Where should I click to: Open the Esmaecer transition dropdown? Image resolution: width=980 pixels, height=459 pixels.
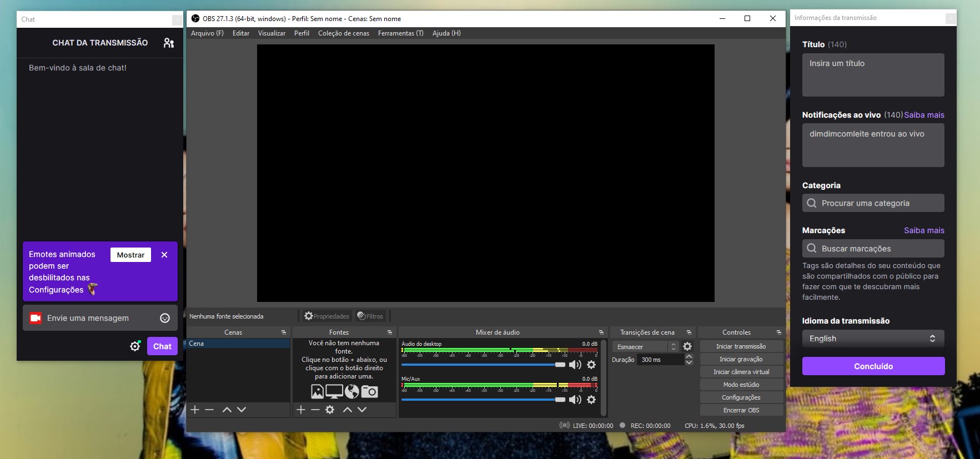645,346
